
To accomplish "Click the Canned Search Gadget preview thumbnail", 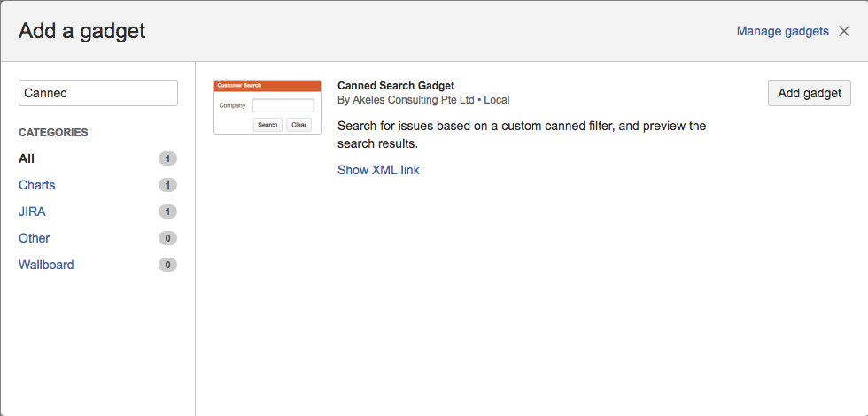I will [x=267, y=107].
